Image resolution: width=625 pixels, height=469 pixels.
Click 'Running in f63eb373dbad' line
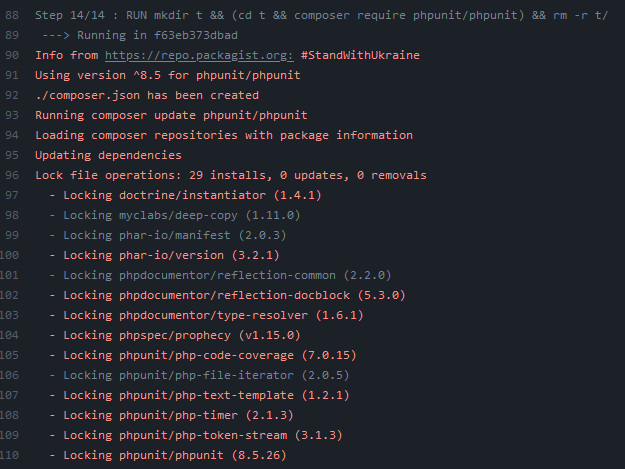coord(140,35)
